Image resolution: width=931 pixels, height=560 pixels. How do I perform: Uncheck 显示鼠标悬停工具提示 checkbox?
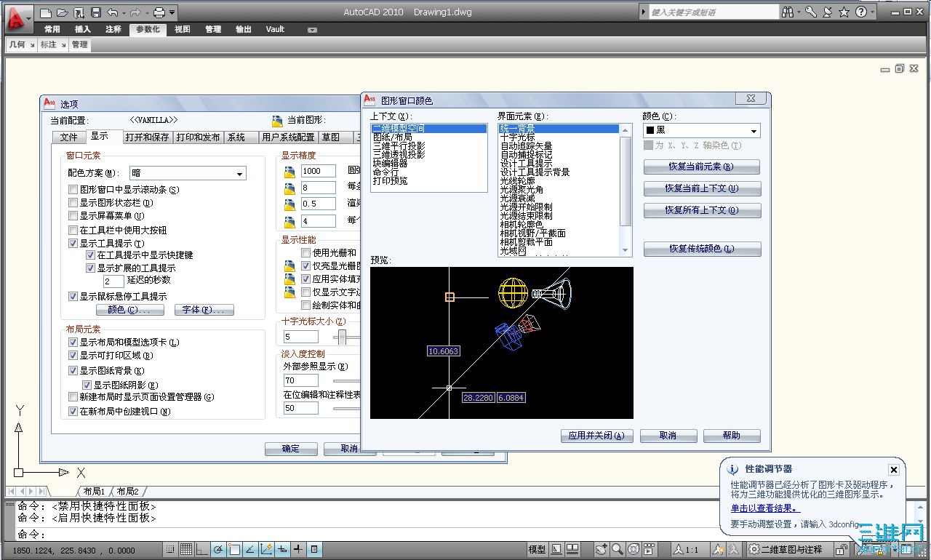[x=73, y=296]
